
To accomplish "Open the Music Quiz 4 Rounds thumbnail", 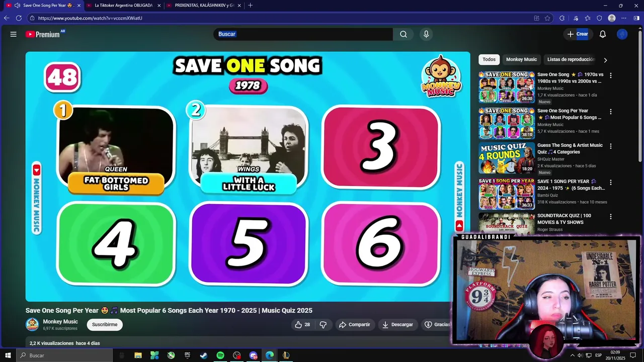I will coord(506,158).
